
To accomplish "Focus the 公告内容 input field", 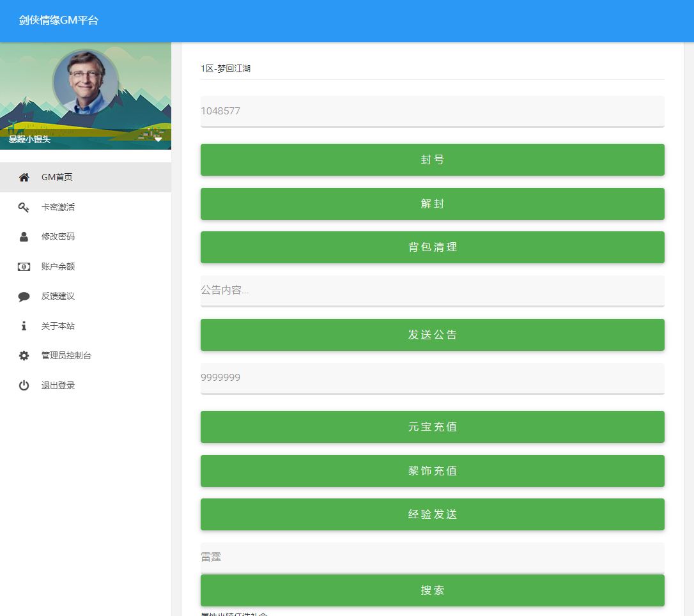I will 432,290.
